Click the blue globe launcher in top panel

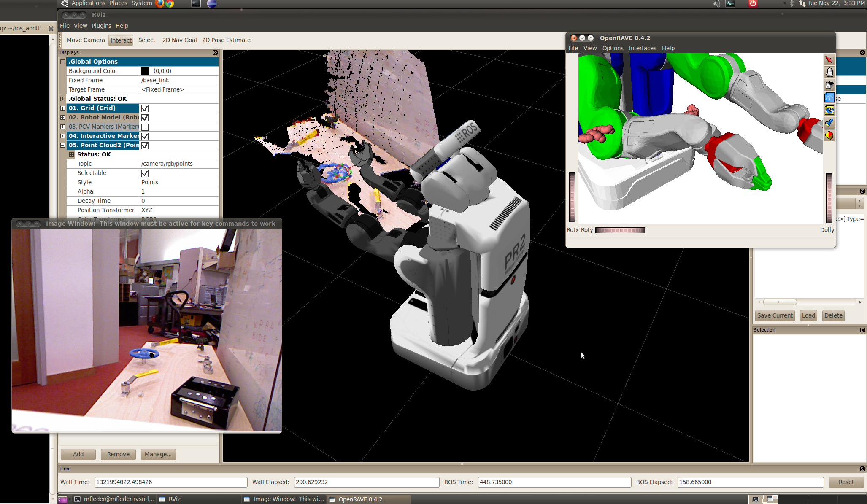pyautogui.click(x=212, y=4)
